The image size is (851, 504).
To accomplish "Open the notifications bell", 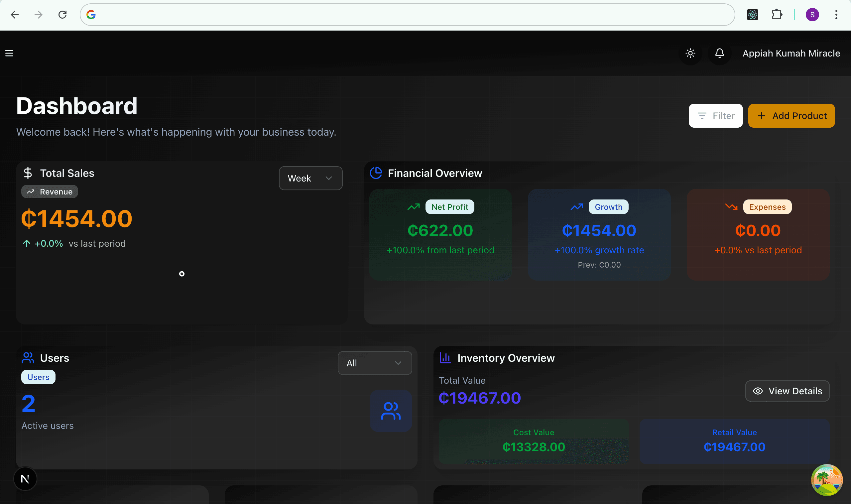I will point(719,53).
